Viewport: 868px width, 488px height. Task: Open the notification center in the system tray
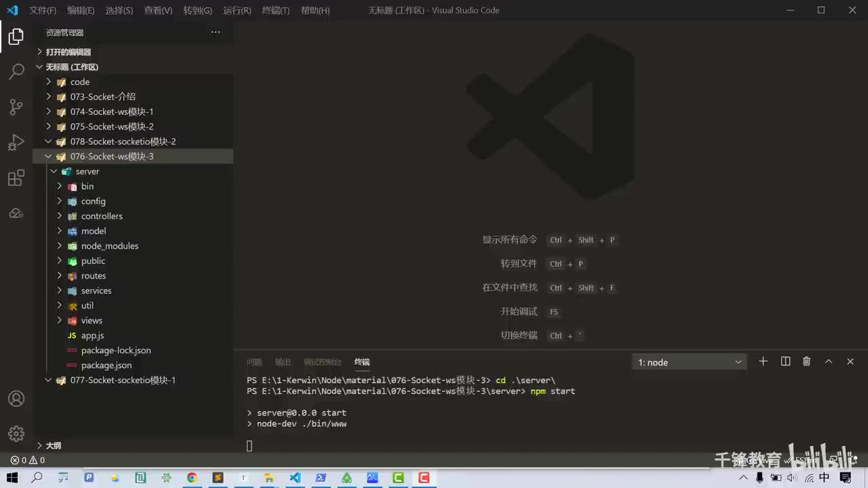coord(846,478)
